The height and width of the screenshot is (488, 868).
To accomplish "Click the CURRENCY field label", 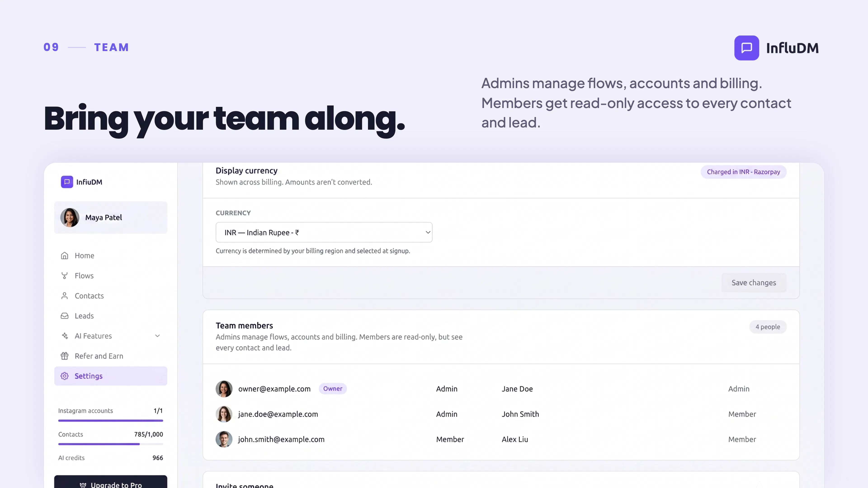I will click(233, 213).
